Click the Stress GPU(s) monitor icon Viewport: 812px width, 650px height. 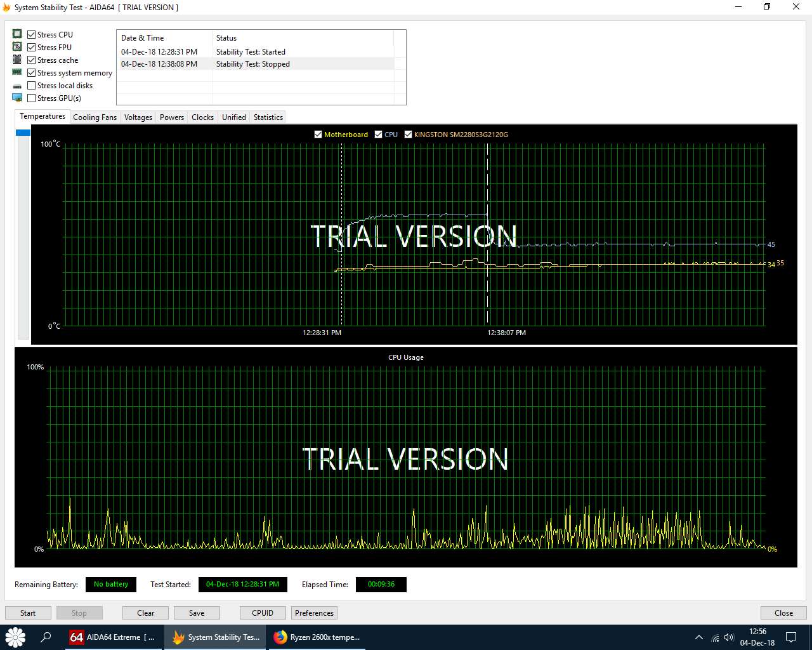point(17,98)
